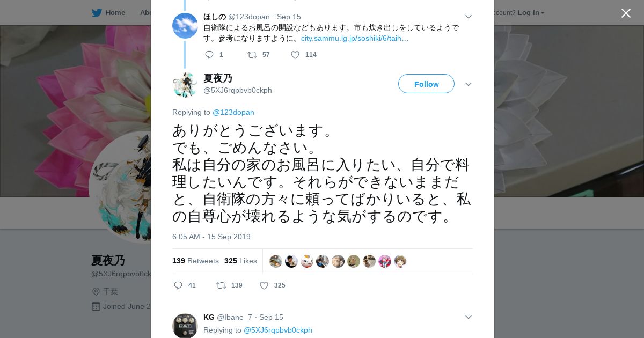The image size is (644, 338).
Task: Like the main tweet with 325 heart icon
Action: 264,285
